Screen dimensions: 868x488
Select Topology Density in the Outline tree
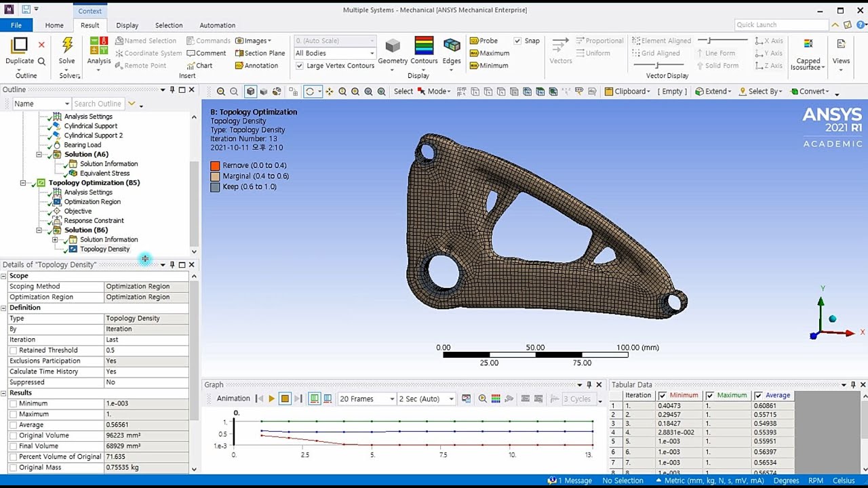(x=104, y=249)
